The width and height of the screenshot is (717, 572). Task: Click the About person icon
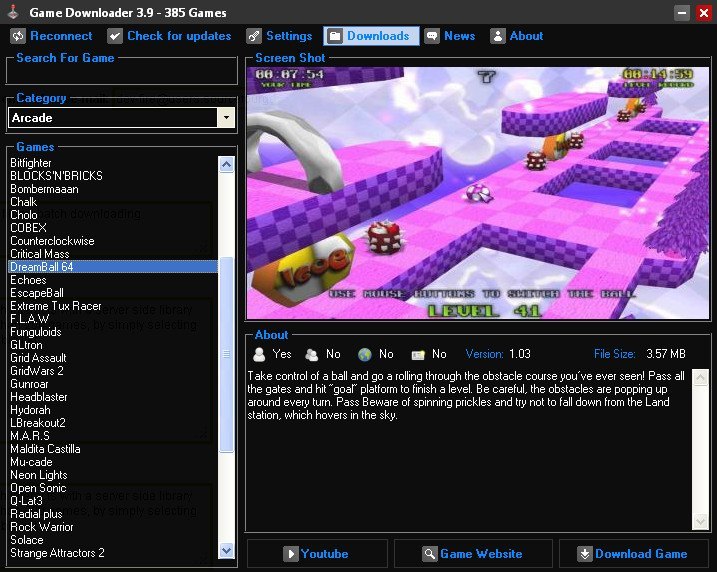coord(497,36)
